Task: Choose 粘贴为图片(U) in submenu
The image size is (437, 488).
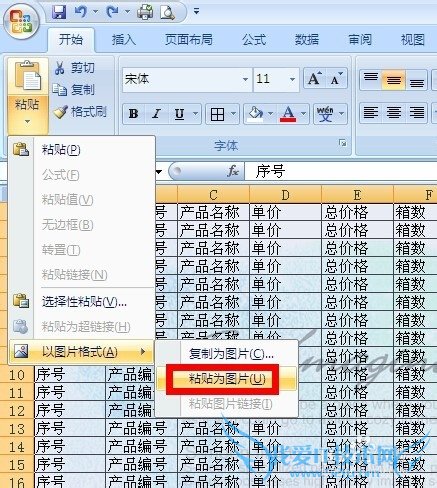Action: (227, 379)
